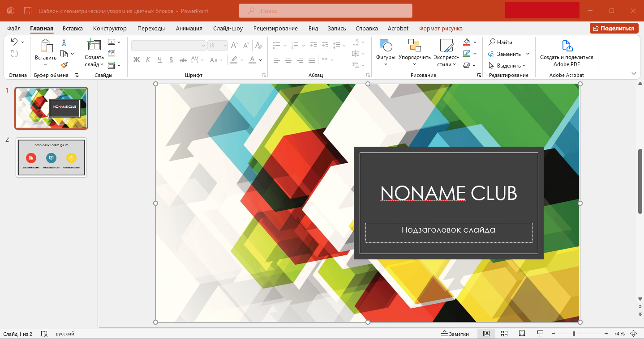Click the Undo arrow icon
The height and width of the screenshot is (339, 644).
(14, 42)
